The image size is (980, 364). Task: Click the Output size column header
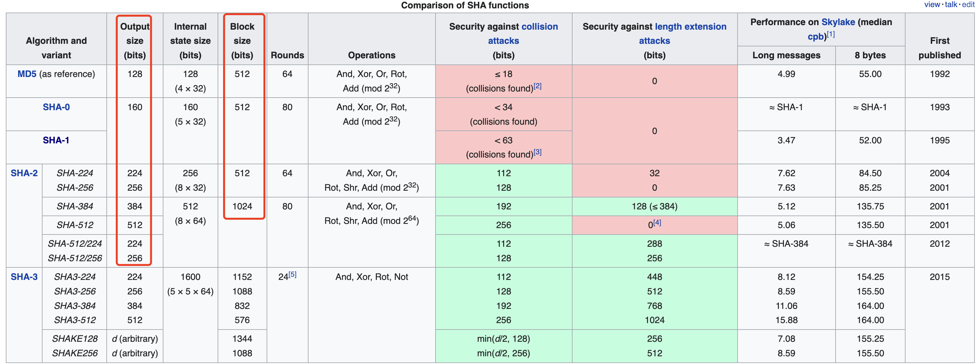pyautogui.click(x=135, y=41)
